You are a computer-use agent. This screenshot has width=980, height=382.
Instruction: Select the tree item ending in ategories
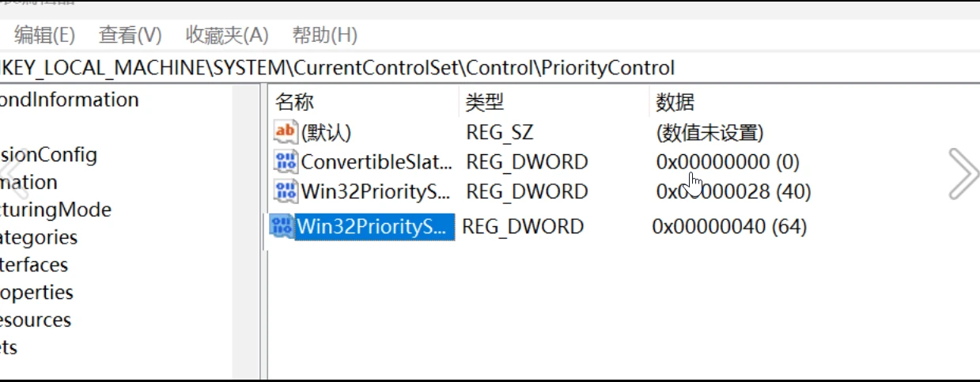click(x=39, y=237)
